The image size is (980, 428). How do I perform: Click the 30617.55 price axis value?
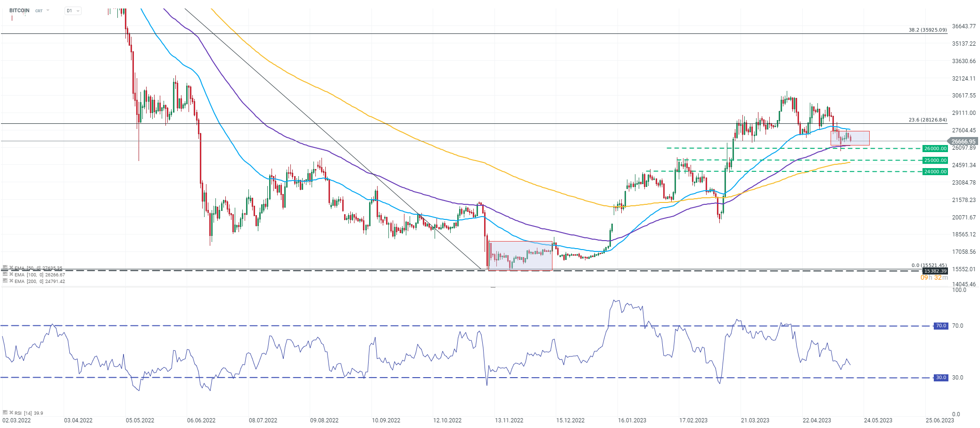coord(964,96)
